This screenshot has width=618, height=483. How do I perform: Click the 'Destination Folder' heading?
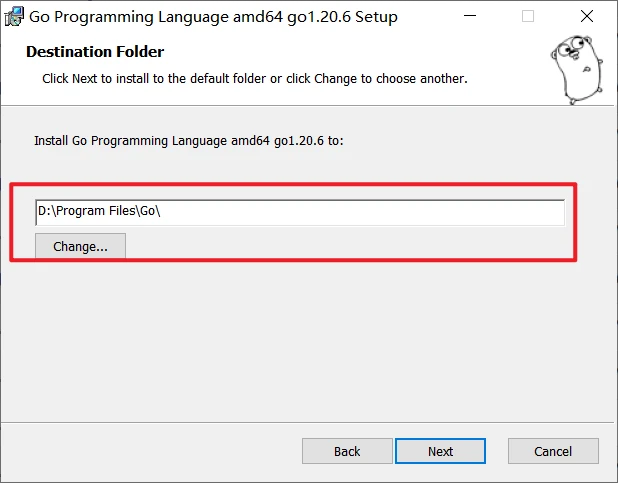(x=95, y=52)
